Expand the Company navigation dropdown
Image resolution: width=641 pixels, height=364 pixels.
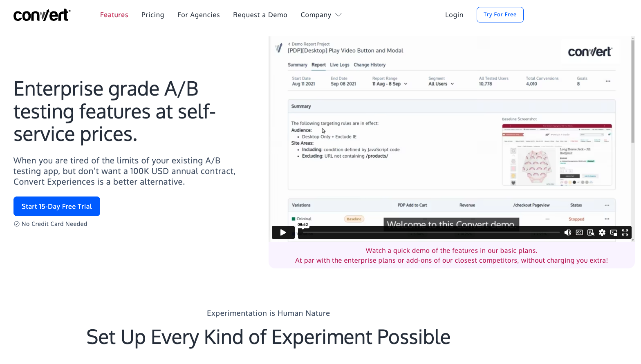click(321, 15)
